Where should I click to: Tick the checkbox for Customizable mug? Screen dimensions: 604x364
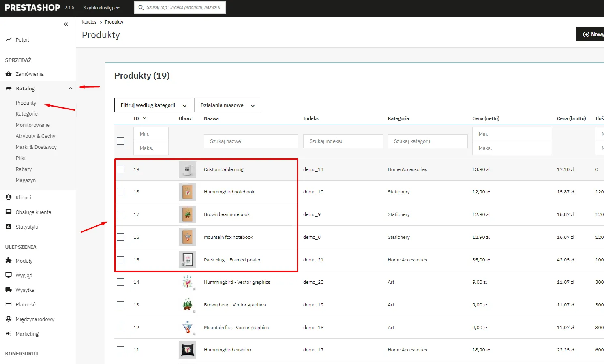click(x=120, y=169)
